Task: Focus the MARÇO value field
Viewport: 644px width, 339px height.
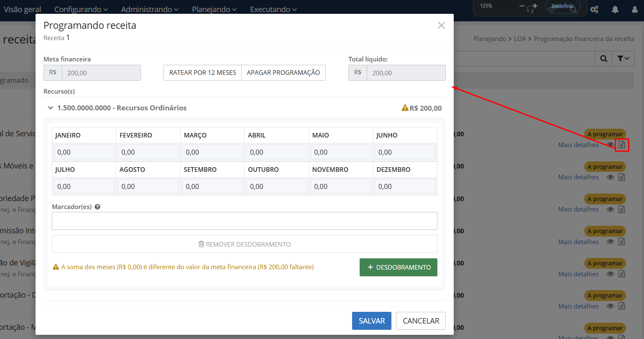Action: click(212, 152)
